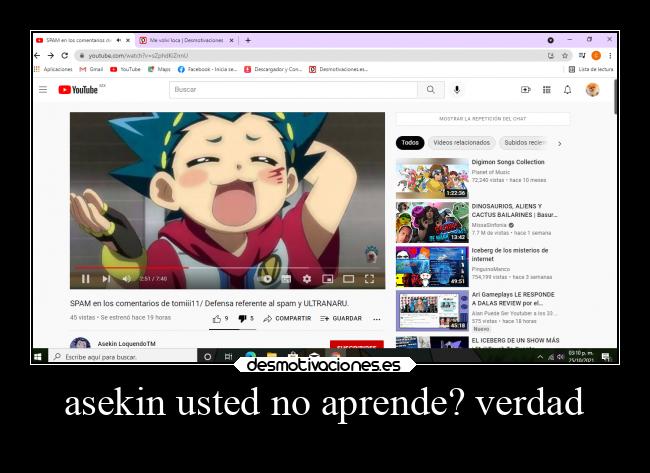Open the DINOSAURIOS, ALIENS Y CACTUS video title
650x473 pixels.
click(514, 210)
